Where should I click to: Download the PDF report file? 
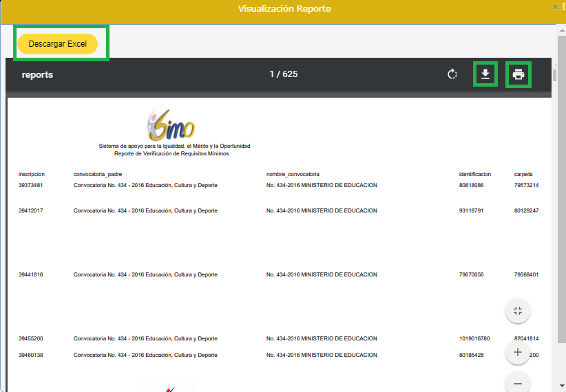tap(485, 74)
